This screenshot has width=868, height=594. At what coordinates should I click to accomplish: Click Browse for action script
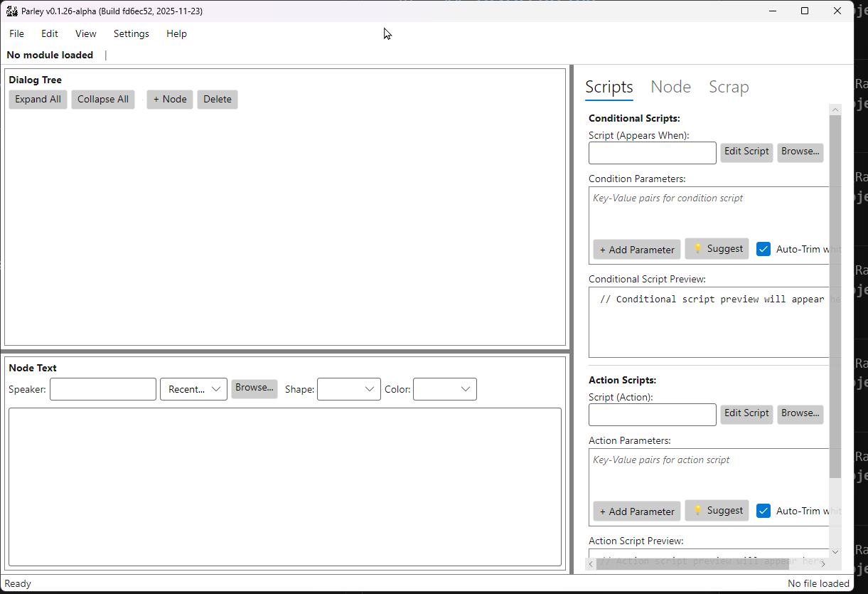point(800,414)
